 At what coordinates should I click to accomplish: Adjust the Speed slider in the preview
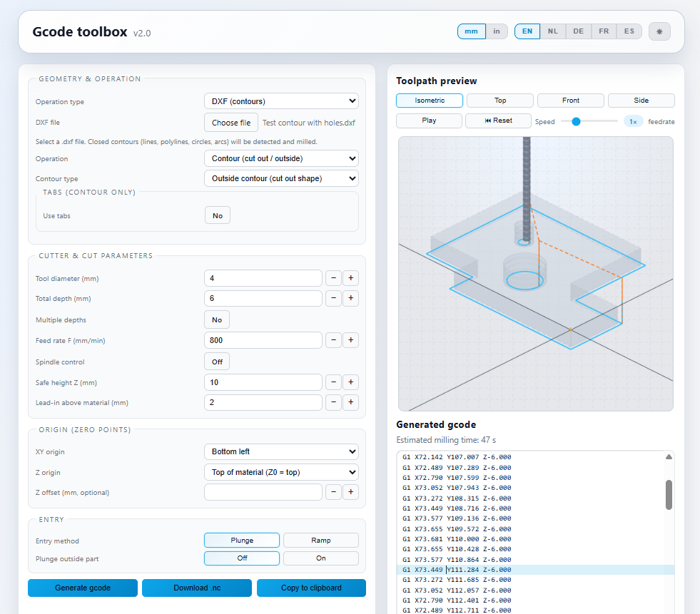(577, 121)
